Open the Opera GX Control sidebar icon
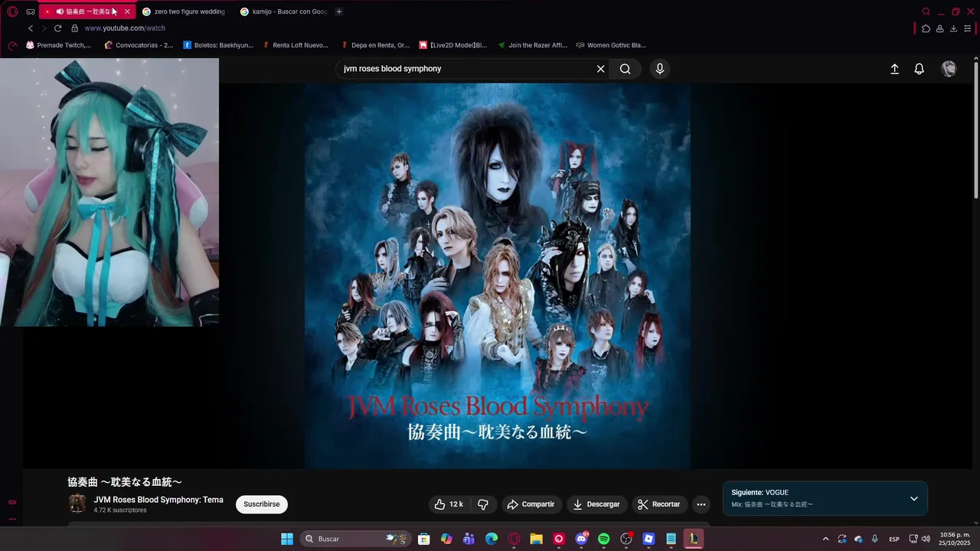Screen dimensions: 980x551 point(12,503)
